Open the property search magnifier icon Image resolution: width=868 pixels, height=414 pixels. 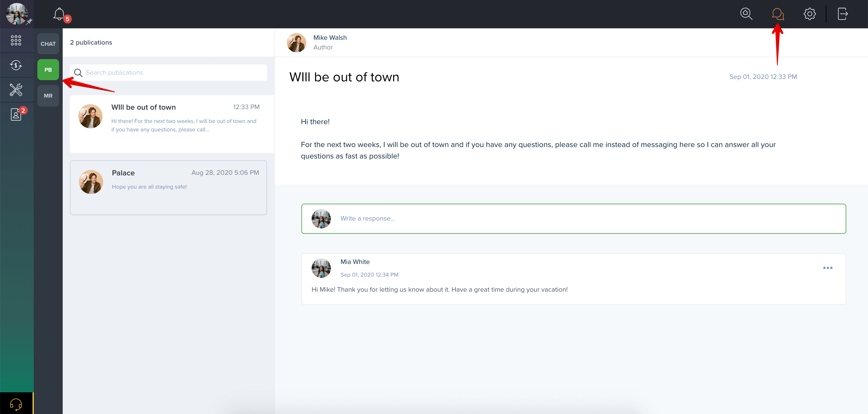click(746, 14)
